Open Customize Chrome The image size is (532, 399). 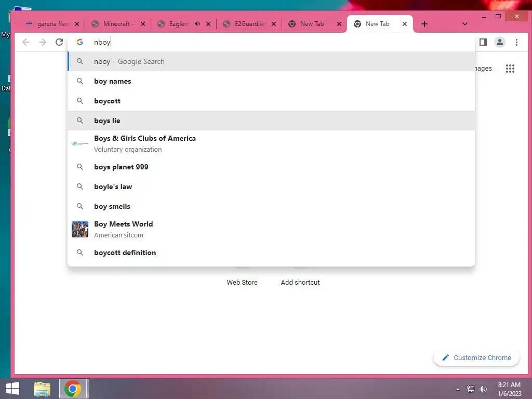[476, 357]
